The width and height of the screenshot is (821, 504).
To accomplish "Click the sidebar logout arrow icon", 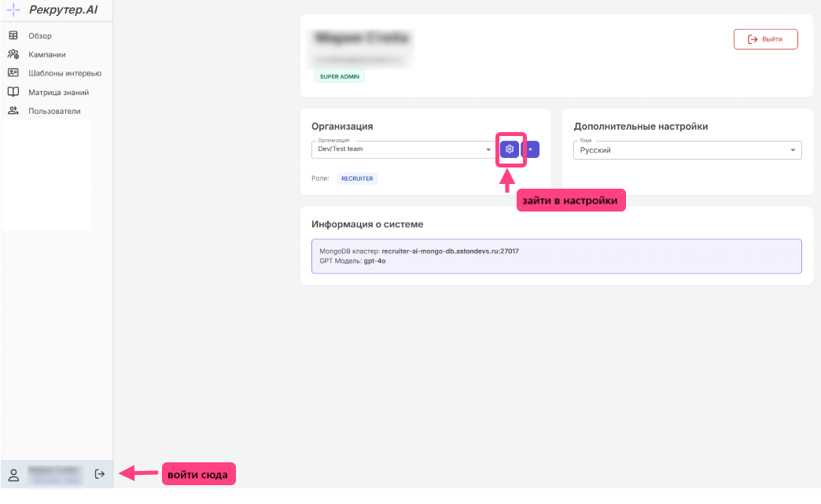I will (100, 474).
